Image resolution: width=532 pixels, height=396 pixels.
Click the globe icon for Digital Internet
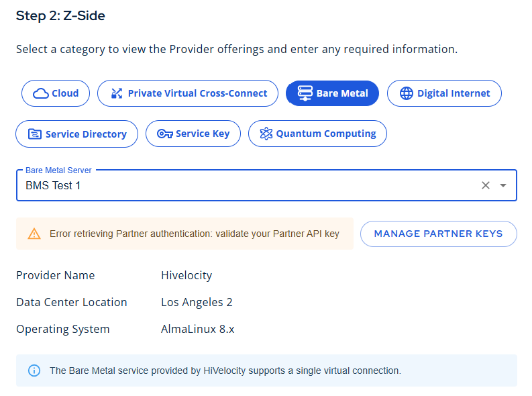click(x=407, y=93)
